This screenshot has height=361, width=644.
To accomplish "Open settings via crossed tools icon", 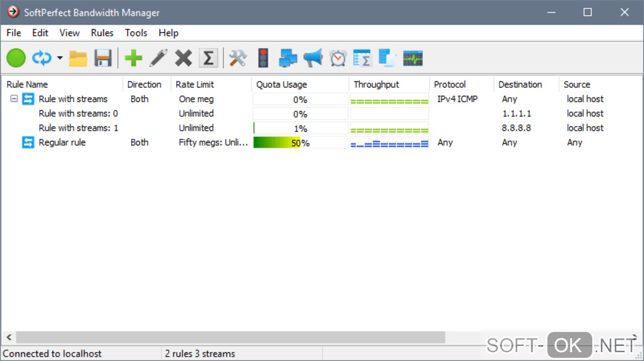I will pyautogui.click(x=238, y=58).
